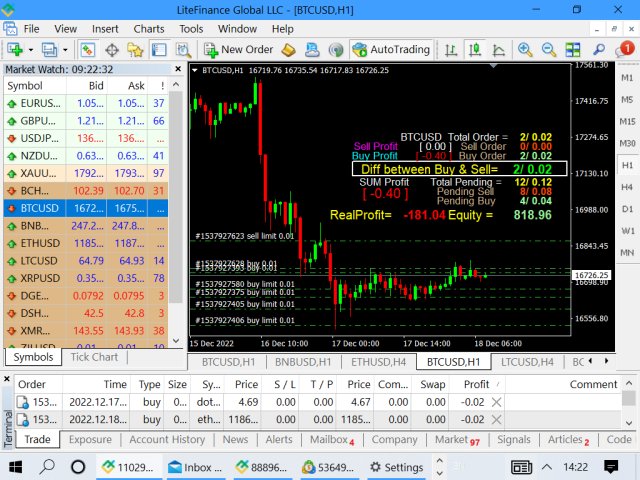
Task: Switch chart to candlesticks mode
Action: (x=475, y=50)
